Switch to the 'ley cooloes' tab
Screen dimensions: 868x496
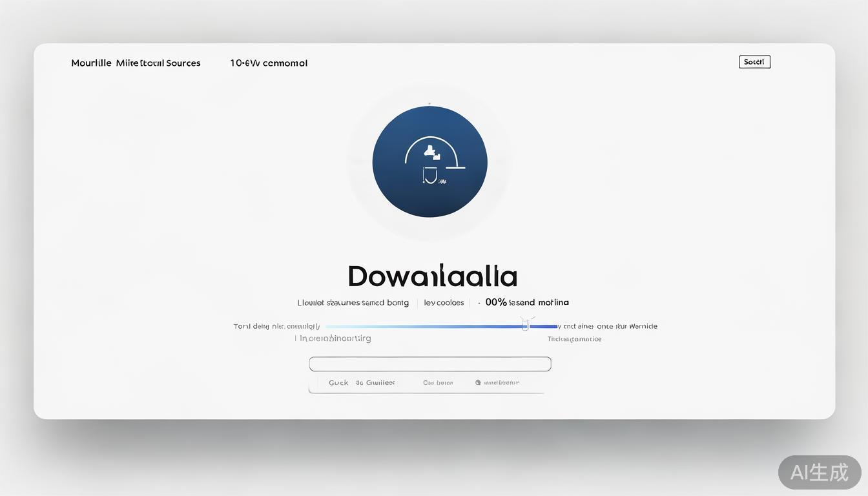click(444, 302)
